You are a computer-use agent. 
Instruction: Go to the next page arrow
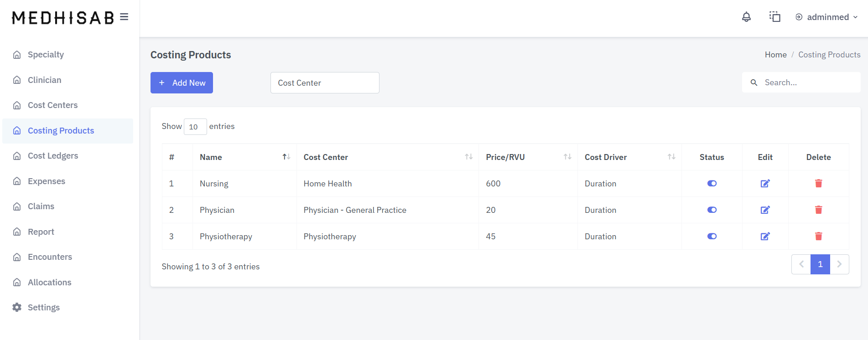[x=839, y=264]
